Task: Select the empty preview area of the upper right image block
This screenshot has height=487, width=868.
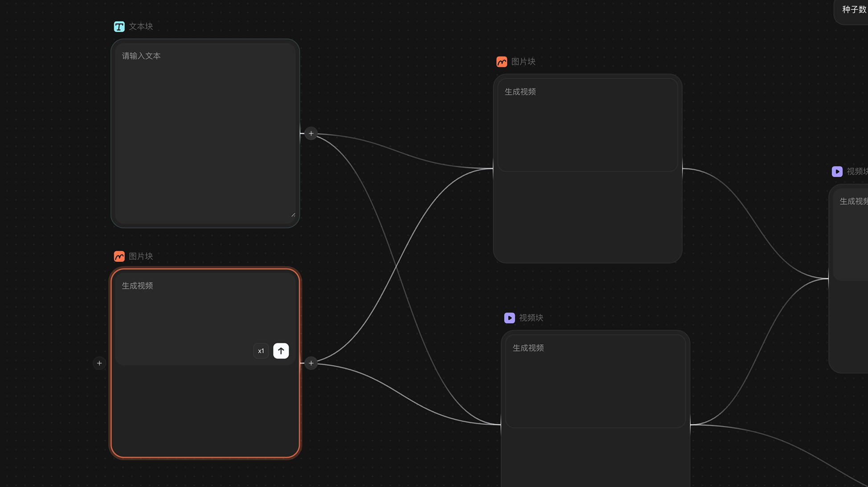Action: pyautogui.click(x=588, y=217)
